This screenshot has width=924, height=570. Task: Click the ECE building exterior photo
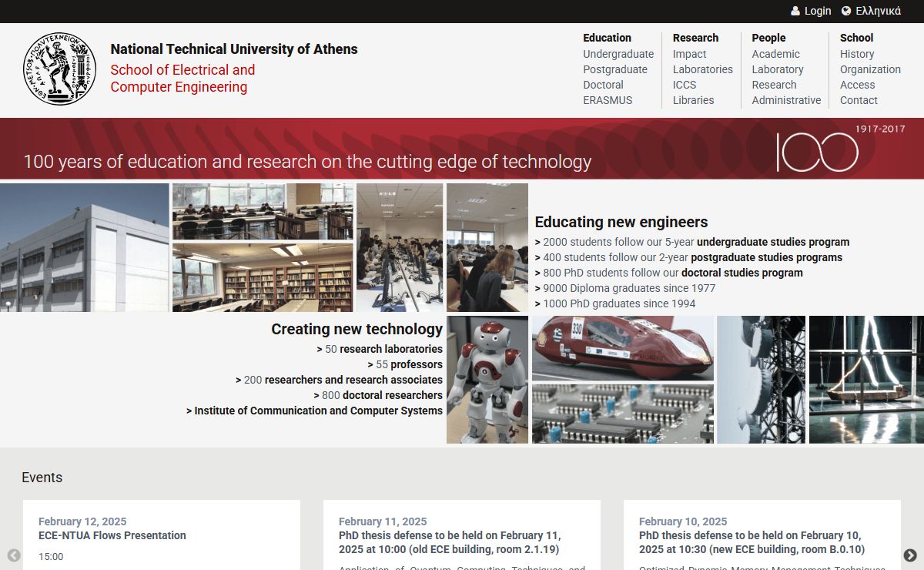click(x=85, y=247)
